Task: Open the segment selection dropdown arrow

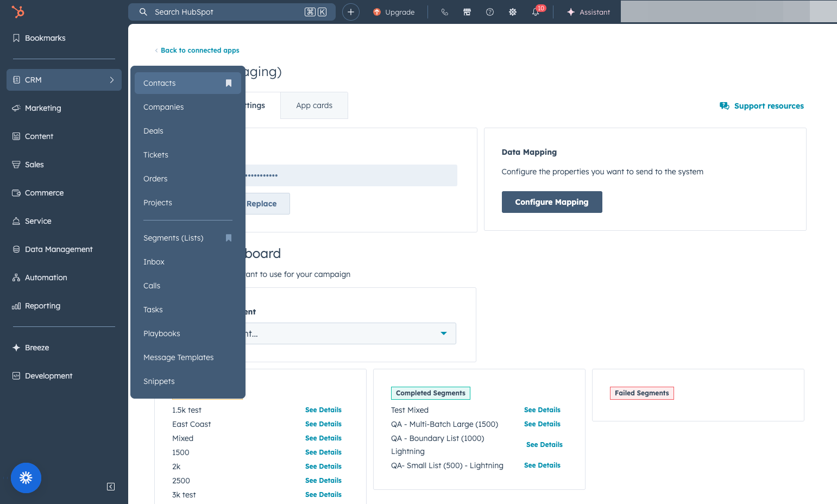Action: point(444,333)
